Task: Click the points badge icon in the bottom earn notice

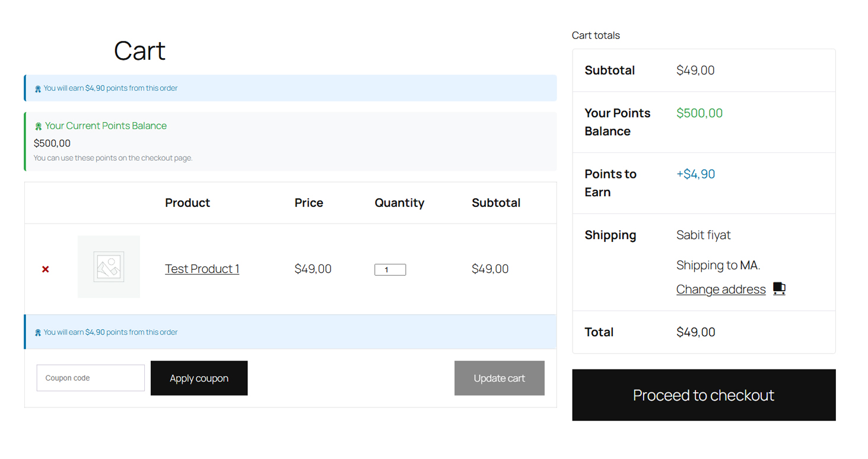Action: (x=37, y=332)
